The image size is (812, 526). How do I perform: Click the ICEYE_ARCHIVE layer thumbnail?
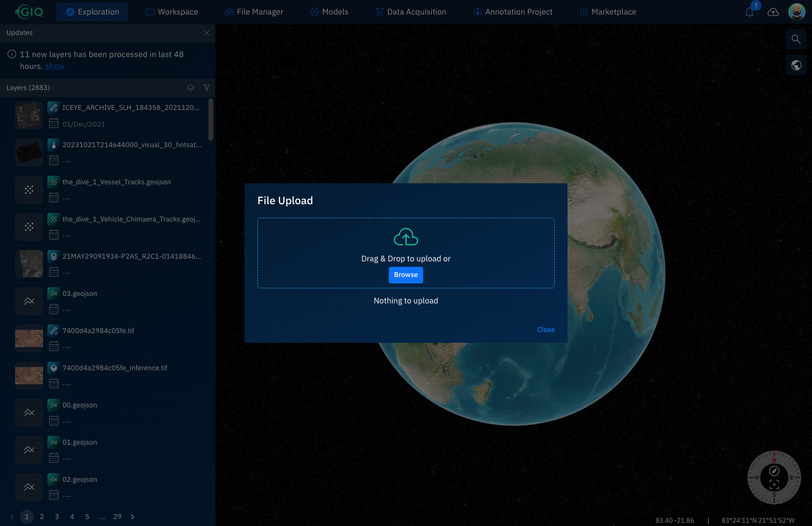(29, 115)
